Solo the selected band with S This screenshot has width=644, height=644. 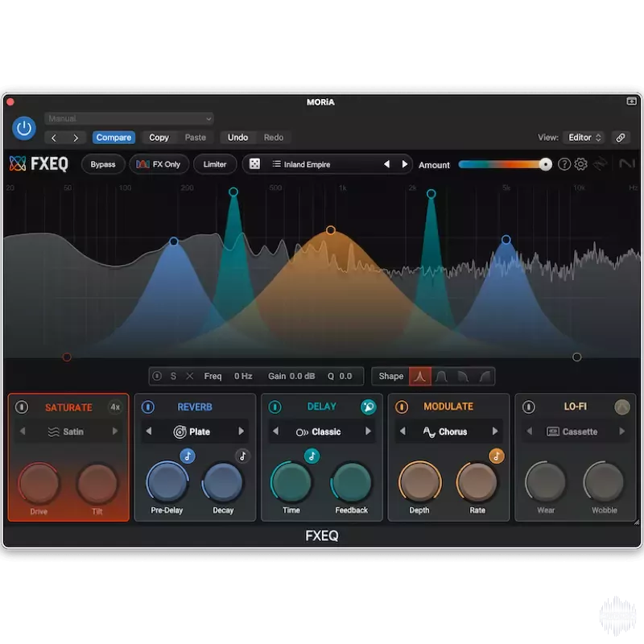point(173,376)
